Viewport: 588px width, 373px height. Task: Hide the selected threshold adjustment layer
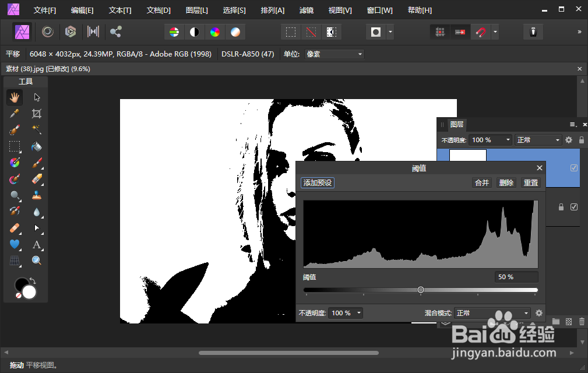click(x=574, y=168)
